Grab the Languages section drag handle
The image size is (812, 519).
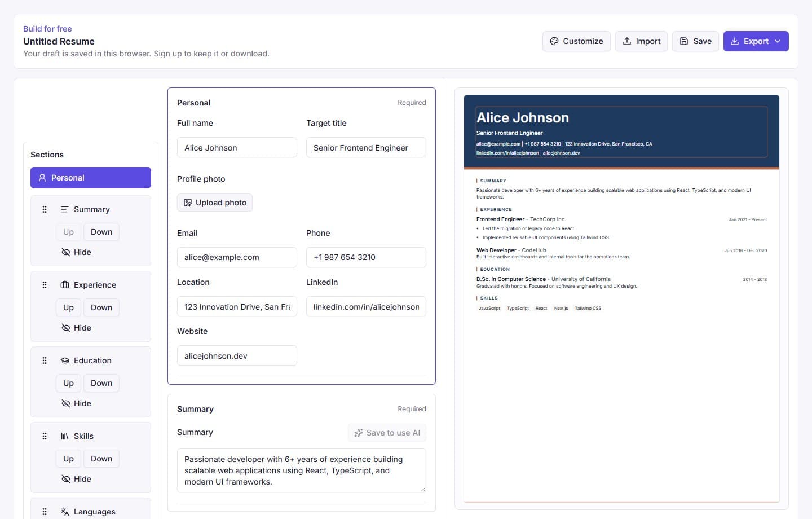coord(45,512)
